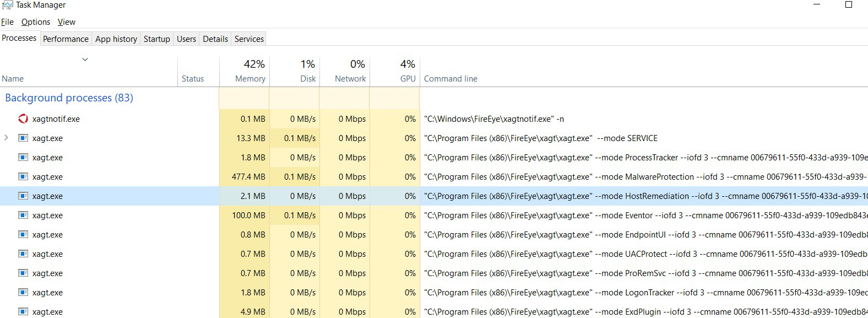Switch to the Startup tab

coord(157,39)
